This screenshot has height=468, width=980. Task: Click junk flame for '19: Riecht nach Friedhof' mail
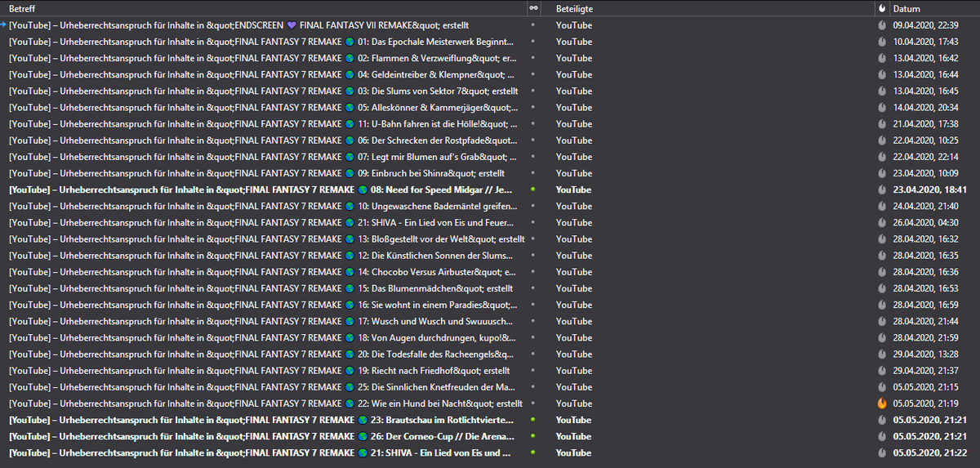(882, 371)
